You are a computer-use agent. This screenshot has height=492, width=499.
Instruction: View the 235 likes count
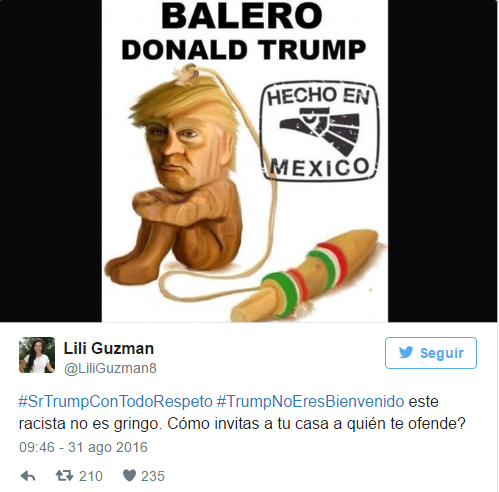153,476
